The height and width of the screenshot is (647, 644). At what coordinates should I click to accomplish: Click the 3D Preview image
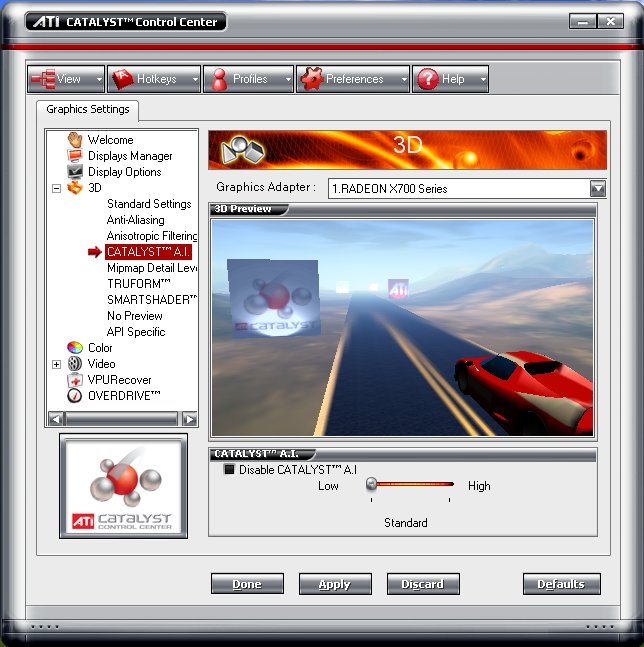click(402, 328)
